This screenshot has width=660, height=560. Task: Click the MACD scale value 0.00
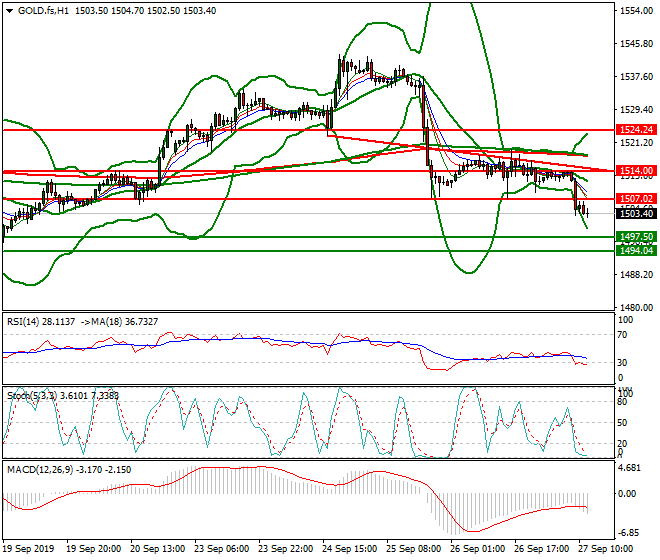(628, 493)
